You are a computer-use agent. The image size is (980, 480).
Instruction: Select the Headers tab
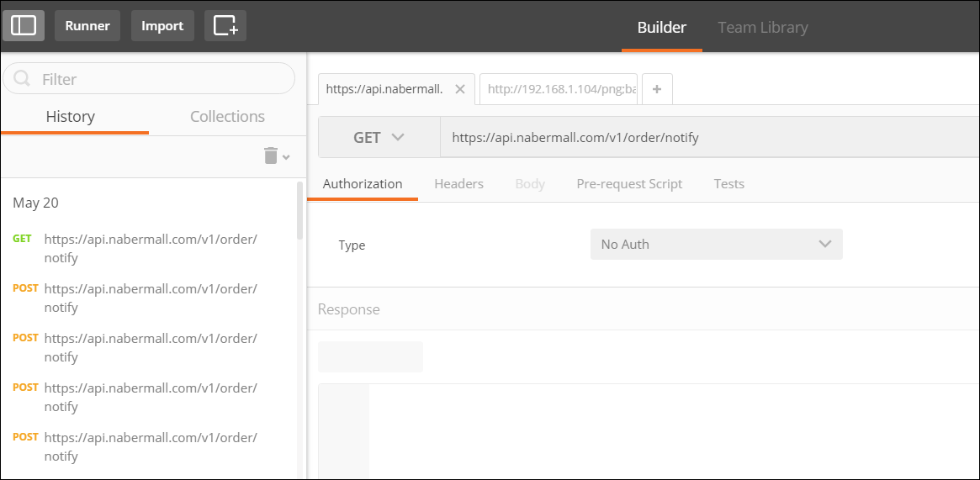[x=458, y=184]
